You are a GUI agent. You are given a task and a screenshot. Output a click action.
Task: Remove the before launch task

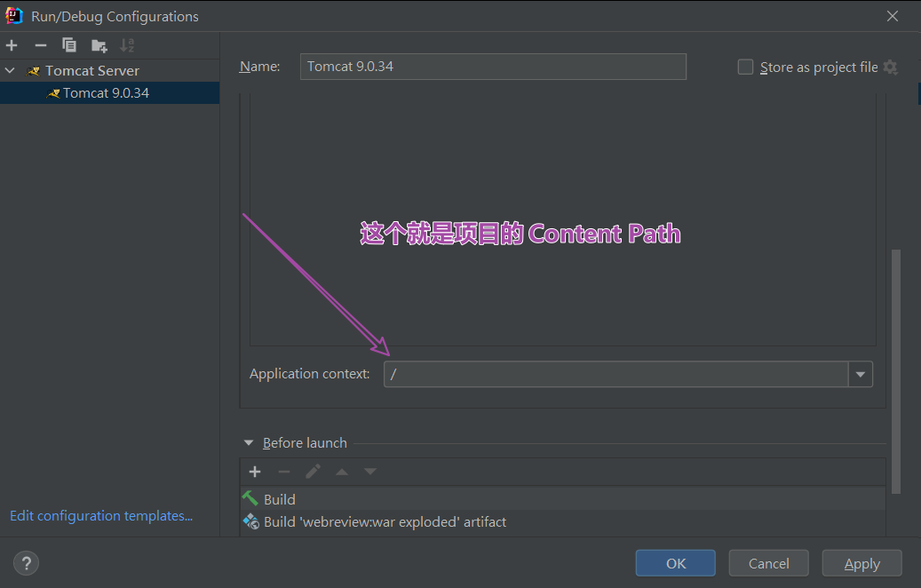(283, 472)
